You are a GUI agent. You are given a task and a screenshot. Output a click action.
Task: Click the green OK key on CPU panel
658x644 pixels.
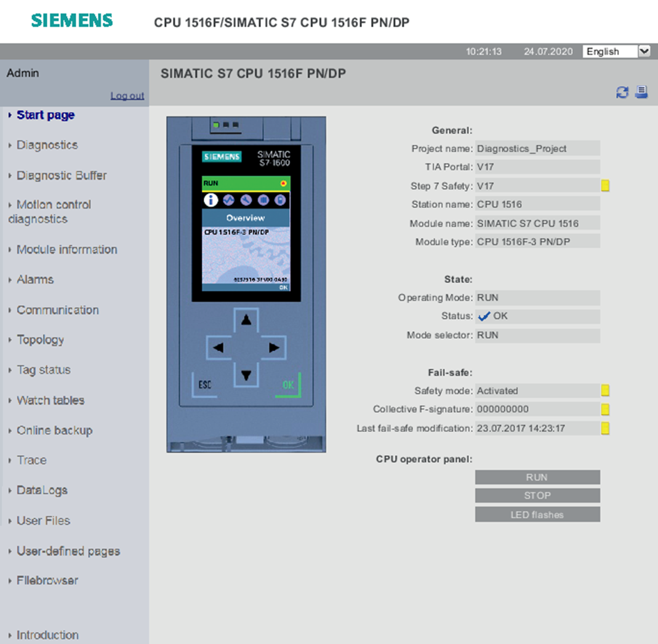click(x=288, y=385)
